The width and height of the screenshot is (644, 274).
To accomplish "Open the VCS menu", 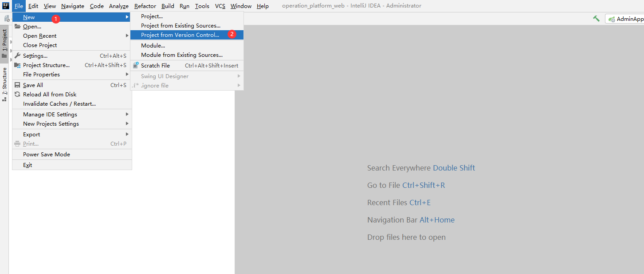I will pyautogui.click(x=220, y=6).
